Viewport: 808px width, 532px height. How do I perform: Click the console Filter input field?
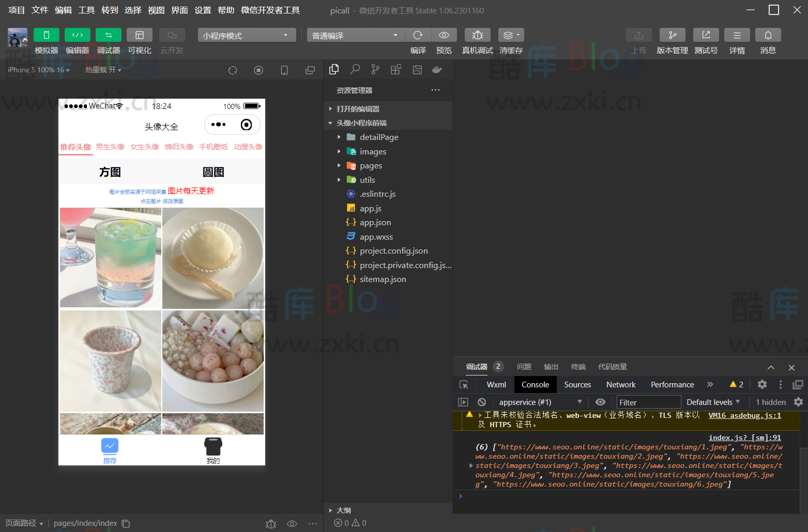[x=648, y=402]
